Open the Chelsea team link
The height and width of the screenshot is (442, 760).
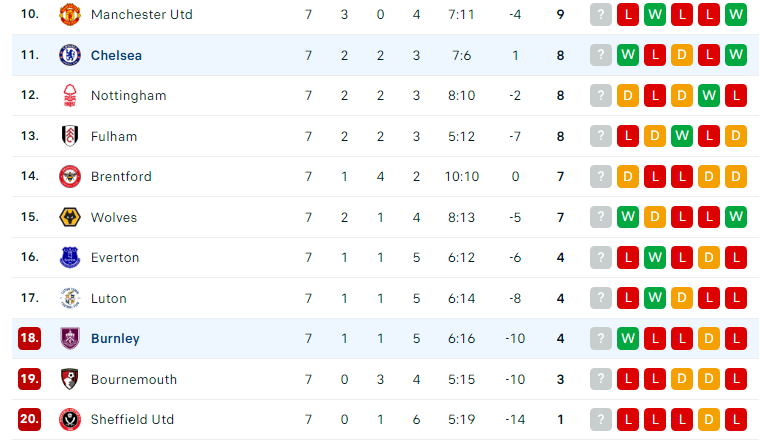(x=116, y=55)
